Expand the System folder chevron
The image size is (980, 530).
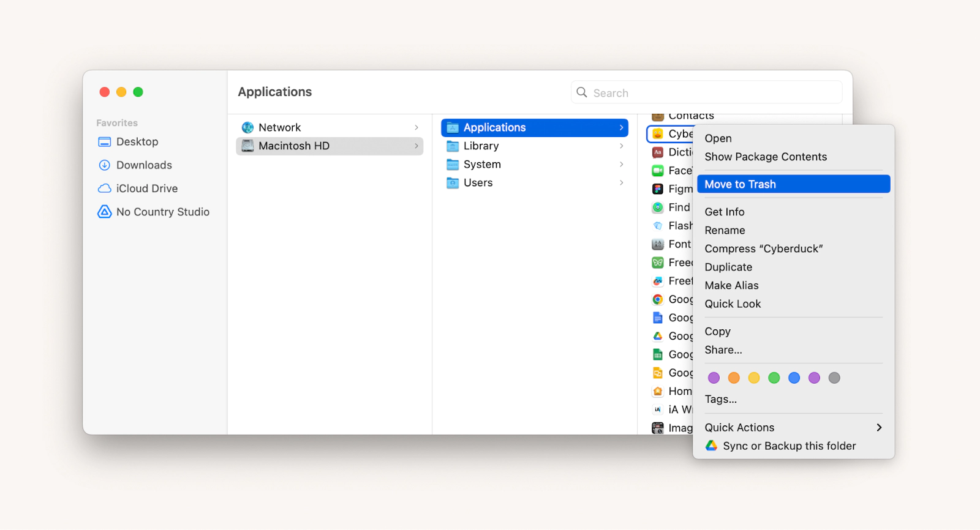(x=621, y=164)
